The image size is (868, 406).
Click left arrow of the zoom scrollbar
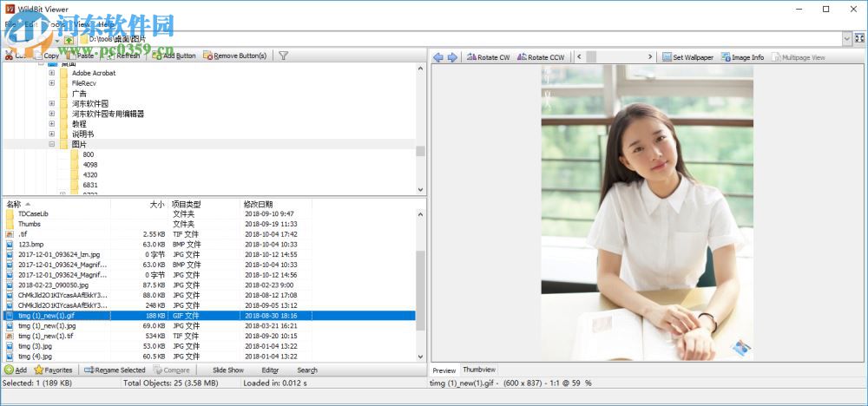point(579,57)
